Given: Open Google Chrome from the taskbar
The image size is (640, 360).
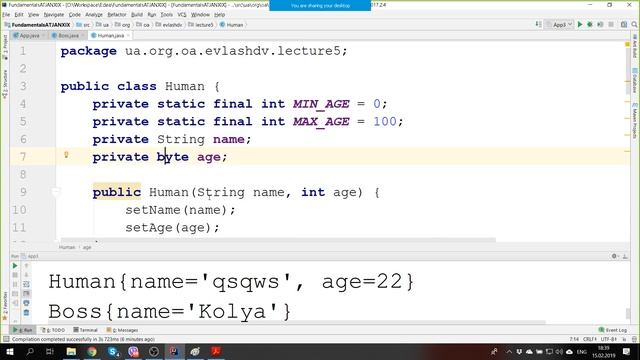Looking at the screenshot, I should [x=92, y=351].
